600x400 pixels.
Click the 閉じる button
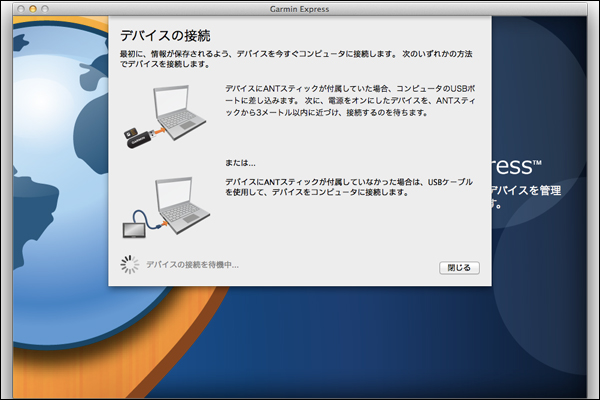click(x=459, y=268)
